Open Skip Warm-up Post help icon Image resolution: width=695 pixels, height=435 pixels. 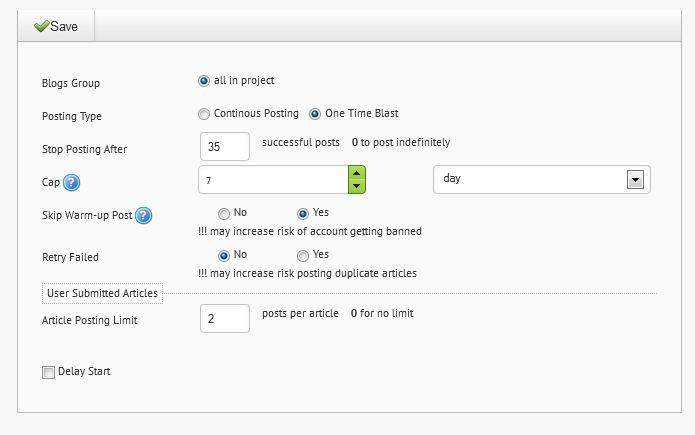click(x=144, y=216)
